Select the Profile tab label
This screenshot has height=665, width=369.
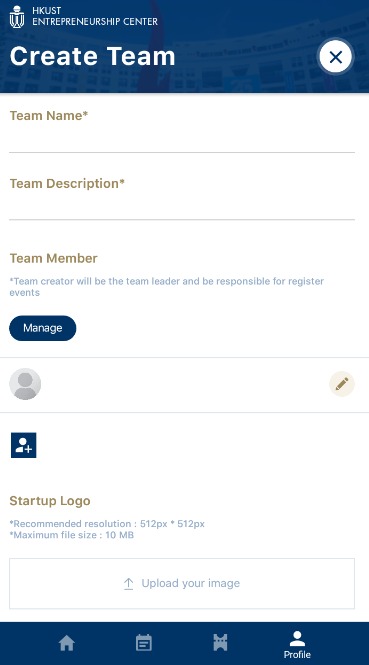coord(297,655)
